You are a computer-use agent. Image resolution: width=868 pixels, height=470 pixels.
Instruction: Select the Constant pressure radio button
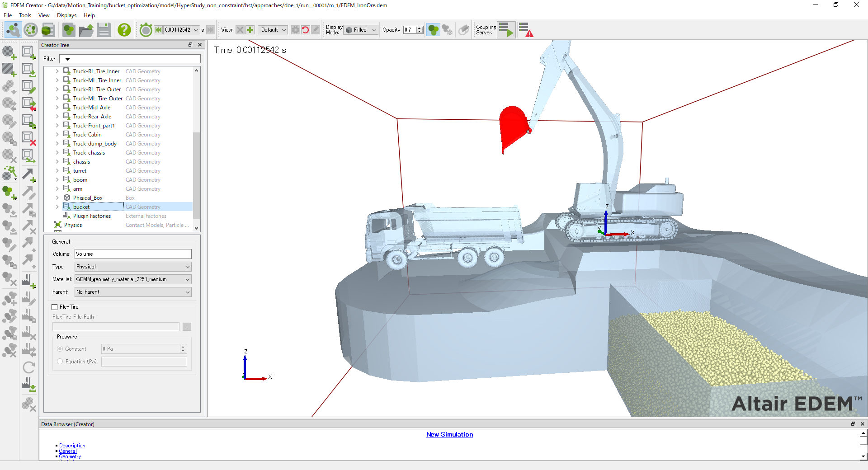(60, 349)
